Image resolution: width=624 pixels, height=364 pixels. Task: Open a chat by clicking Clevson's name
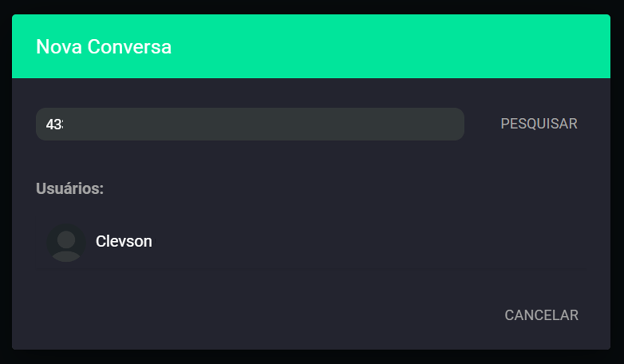pos(124,241)
